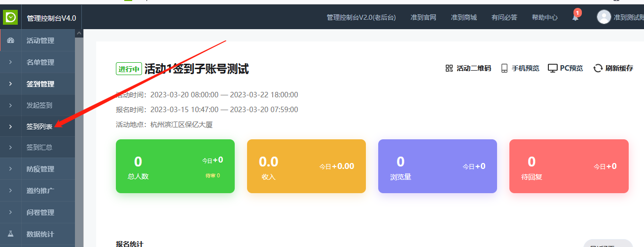Go to 管理控制台V2.0(老后台) link

tap(361, 17)
